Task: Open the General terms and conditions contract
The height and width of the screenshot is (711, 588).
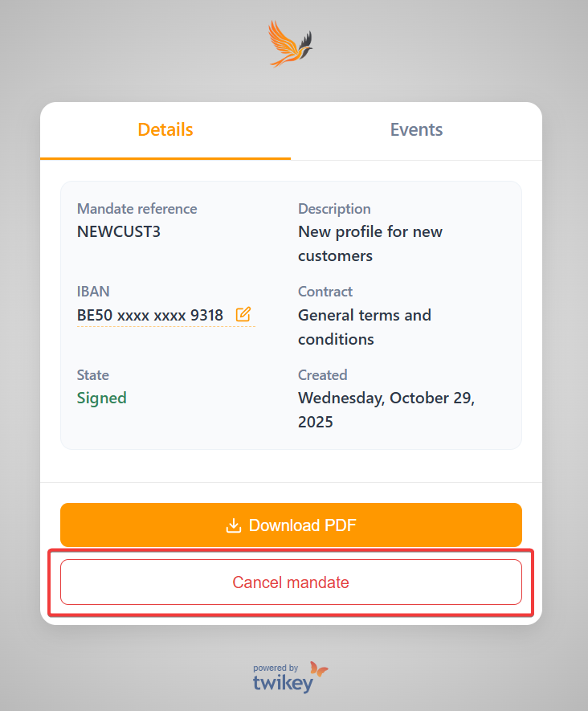Action: click(365, 327)
